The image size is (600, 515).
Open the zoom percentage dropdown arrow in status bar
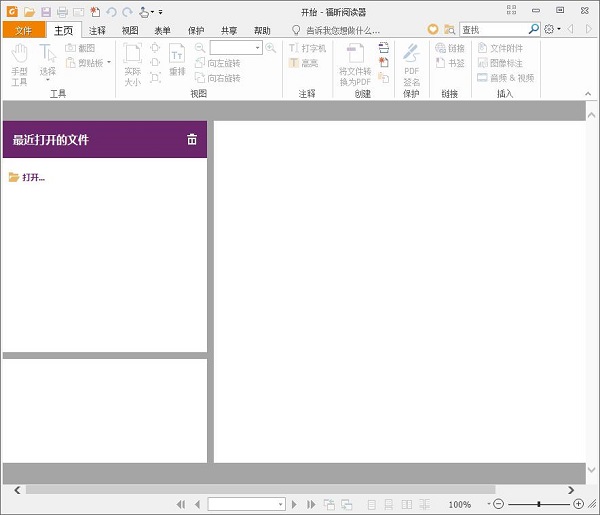point(489,504)
